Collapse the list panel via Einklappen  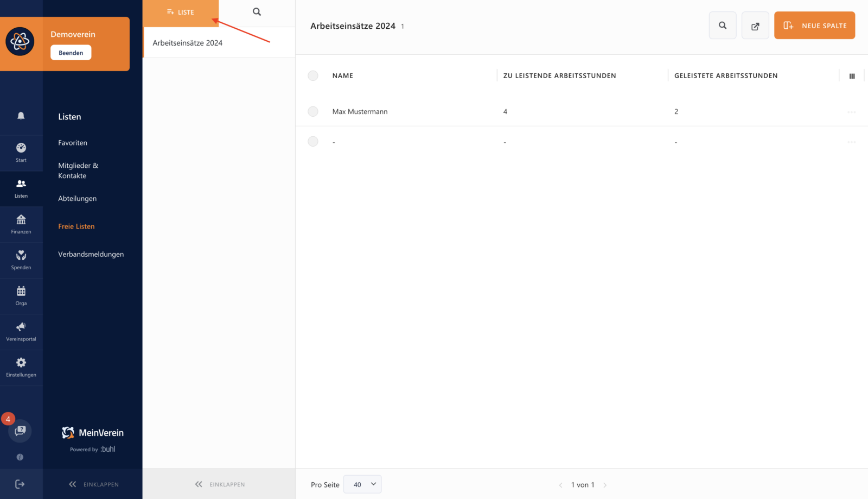pos(220,484)
